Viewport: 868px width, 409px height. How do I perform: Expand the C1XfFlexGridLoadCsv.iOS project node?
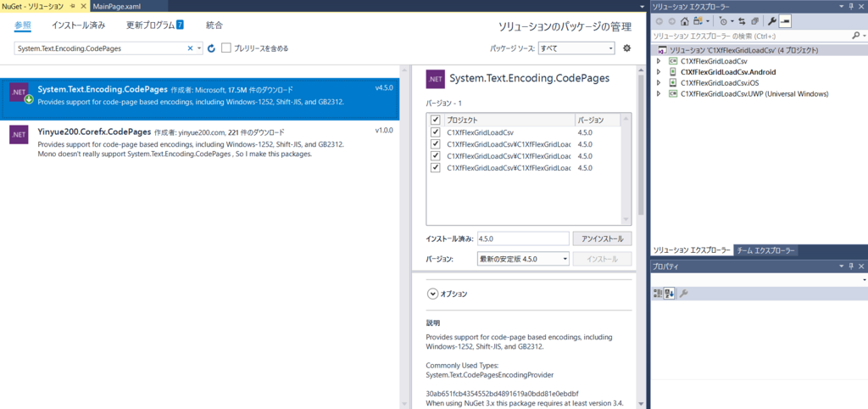[658, 83]
